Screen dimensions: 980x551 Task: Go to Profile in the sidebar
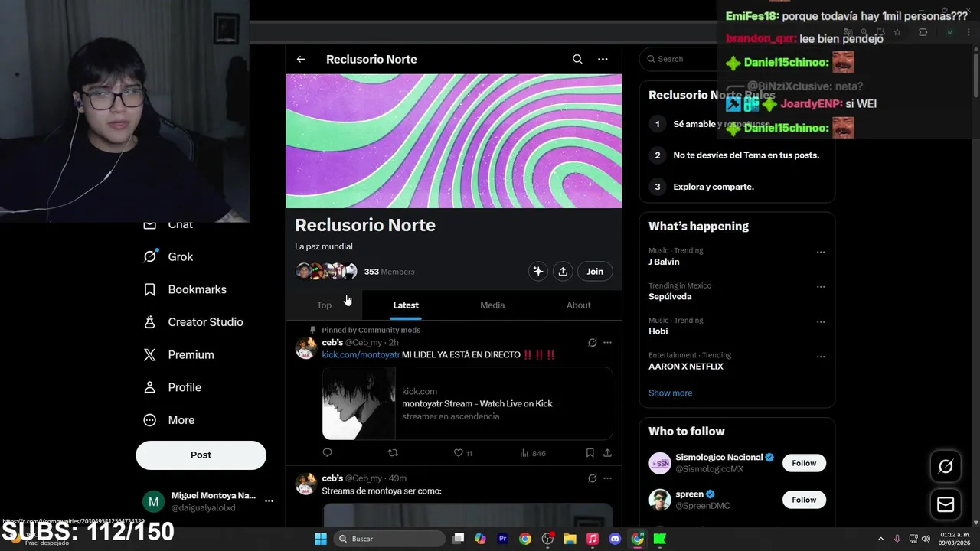173,387
